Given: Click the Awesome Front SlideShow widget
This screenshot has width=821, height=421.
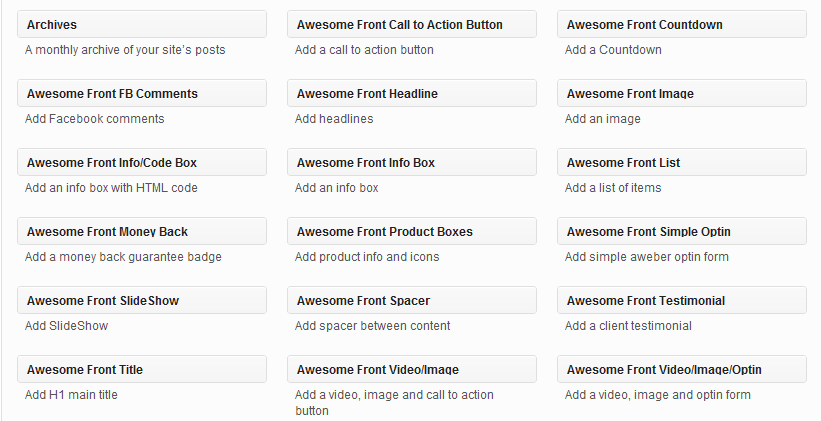Looking at the screenshot, I should point(142,300).
